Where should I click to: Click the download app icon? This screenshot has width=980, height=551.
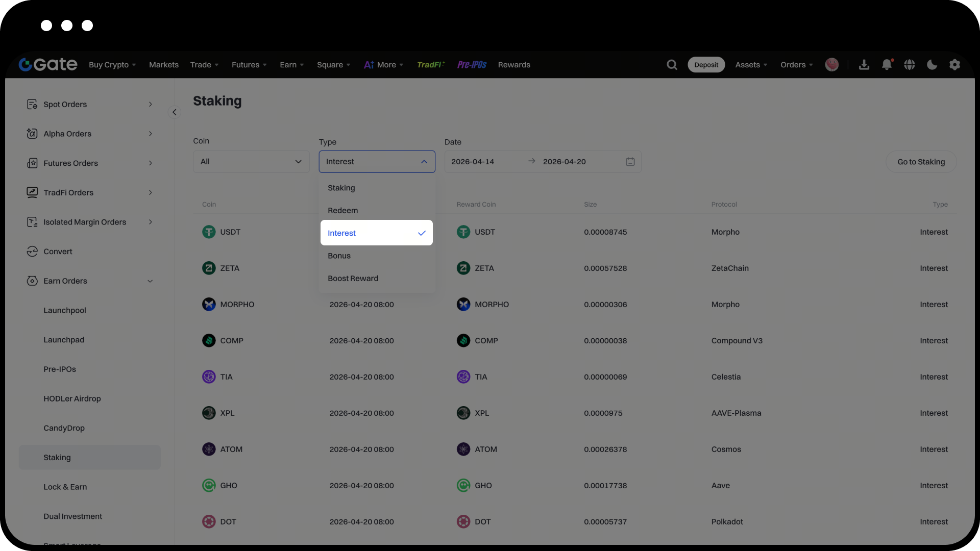864,65
